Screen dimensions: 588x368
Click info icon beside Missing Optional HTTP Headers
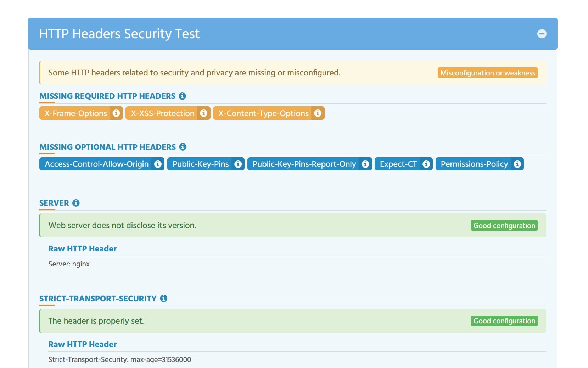(x=183, y=147)
